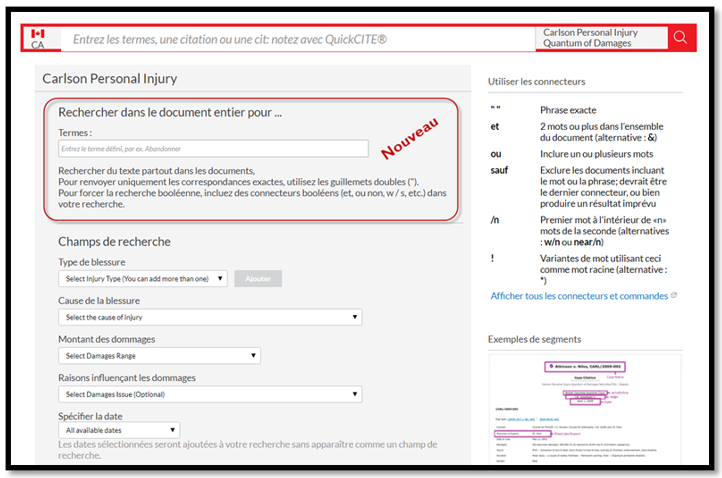Click the Exemples de segments heading
This screenshot has height=478, width=722.
pos(535,339)
